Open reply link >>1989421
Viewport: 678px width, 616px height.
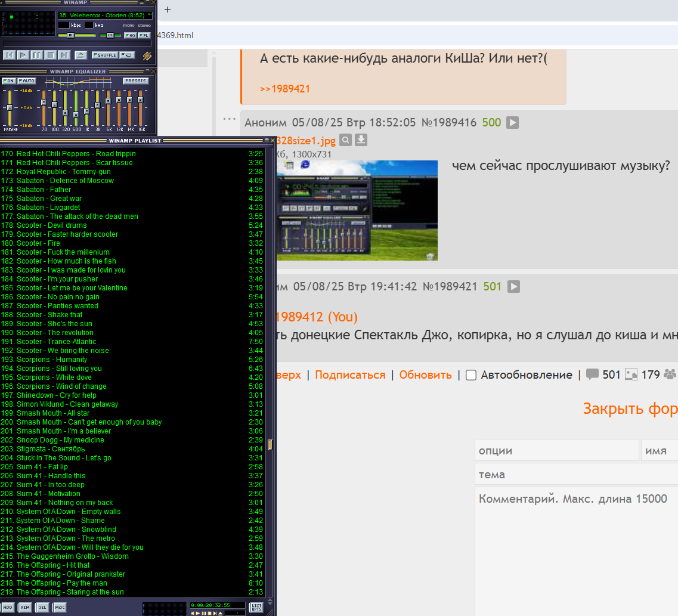(x=285, y=89)
